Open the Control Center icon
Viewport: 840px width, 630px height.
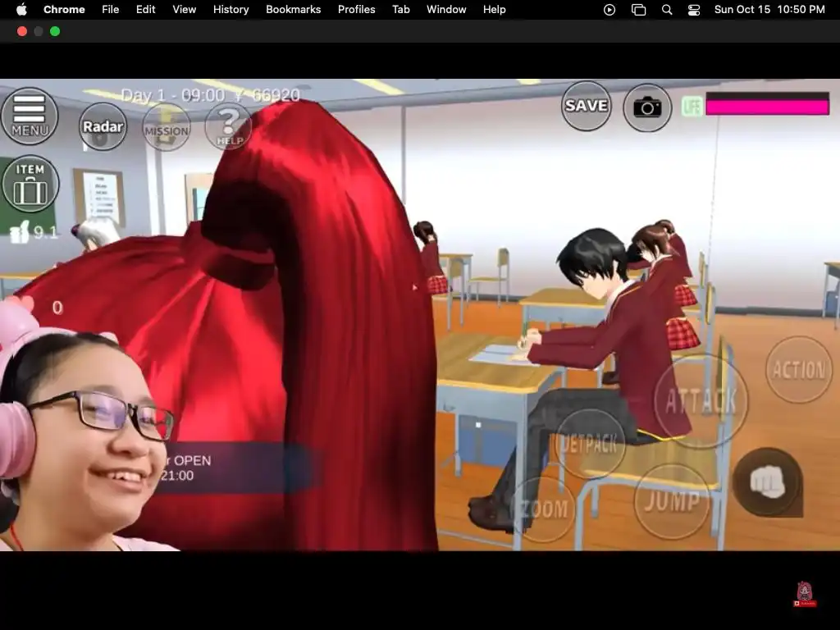click(x=694, y=10)
